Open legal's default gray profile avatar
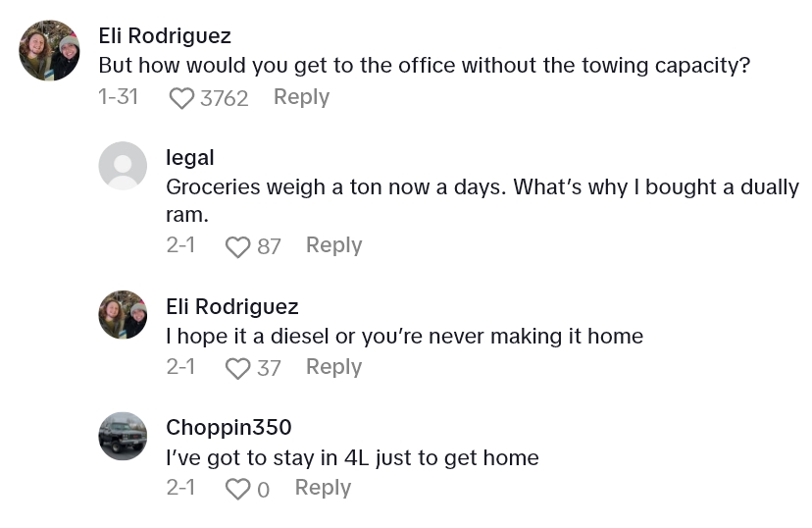This screenshot has width=812, height=528. coord(123,165)
